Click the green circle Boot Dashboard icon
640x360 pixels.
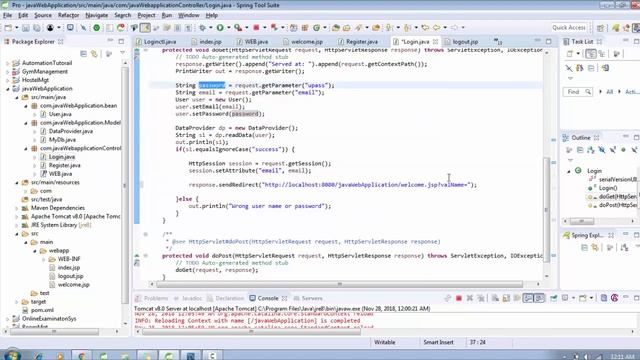coord(96,28)
